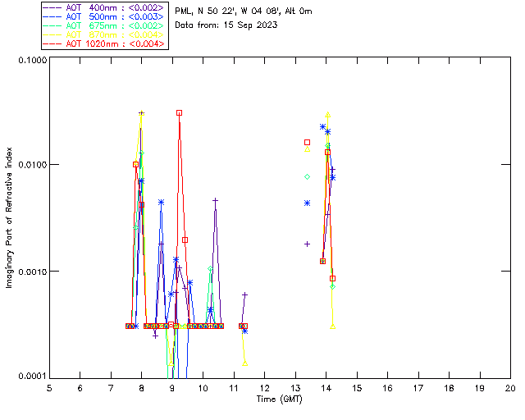Click the blue asterisk peak marker near 8.6 GMT
Viewport: 525px width, 420px height.
click(x=161, y=202)
